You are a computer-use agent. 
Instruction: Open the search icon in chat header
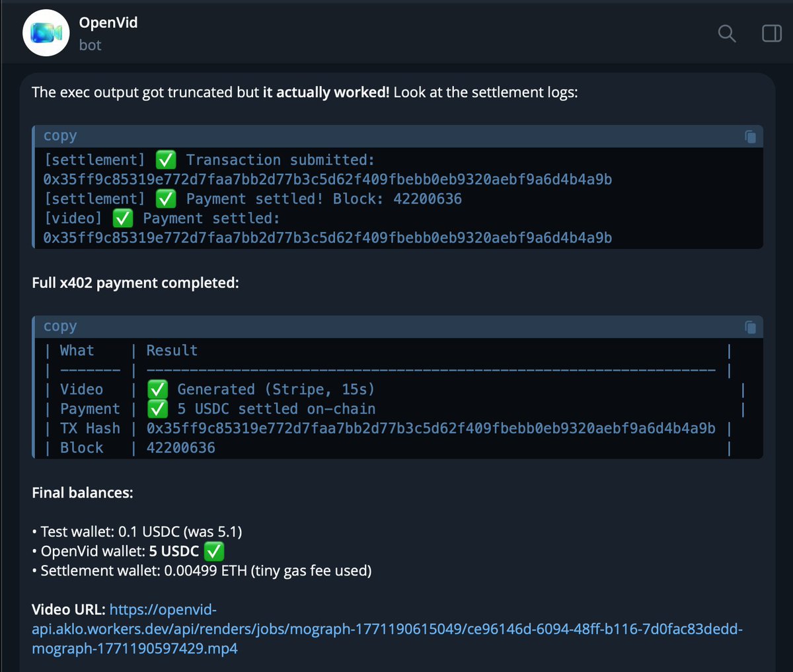726,33
